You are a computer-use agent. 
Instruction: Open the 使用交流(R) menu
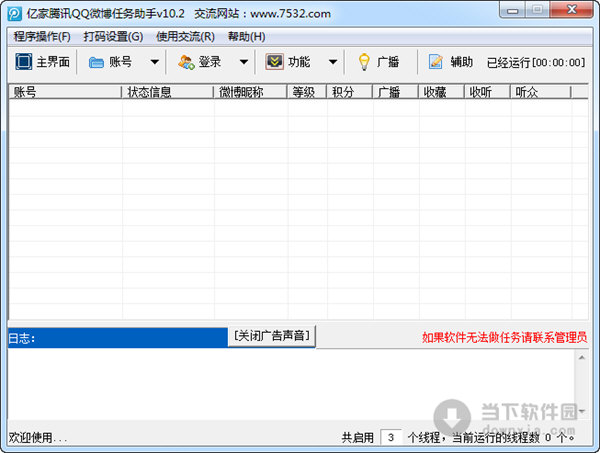(x=185, y=37)
